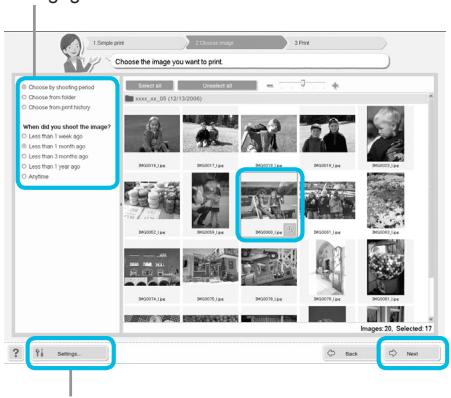This screenshot has height=398, width=451.
Task: Pick Less than 1 week ago
Action: [52, 136]
